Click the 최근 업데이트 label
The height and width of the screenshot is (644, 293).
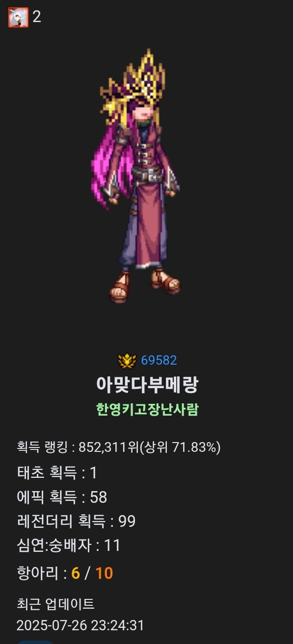[55, 604]
